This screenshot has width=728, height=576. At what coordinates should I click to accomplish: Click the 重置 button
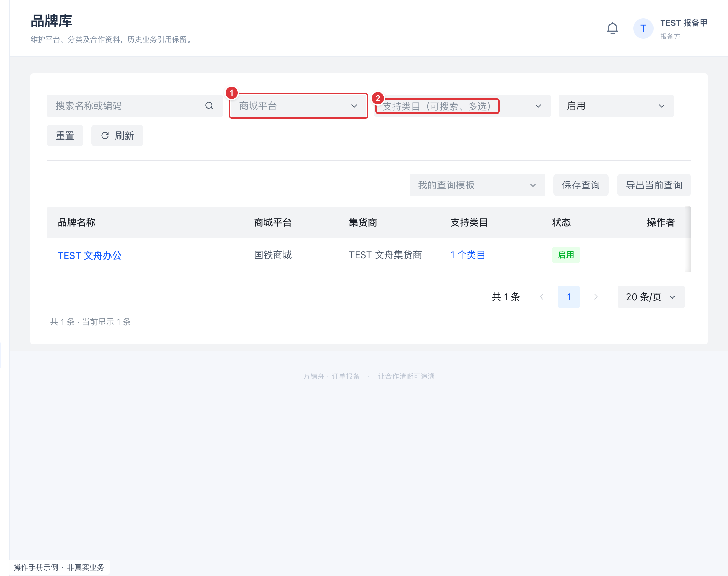pyautogui.click(x=65, y=136)
